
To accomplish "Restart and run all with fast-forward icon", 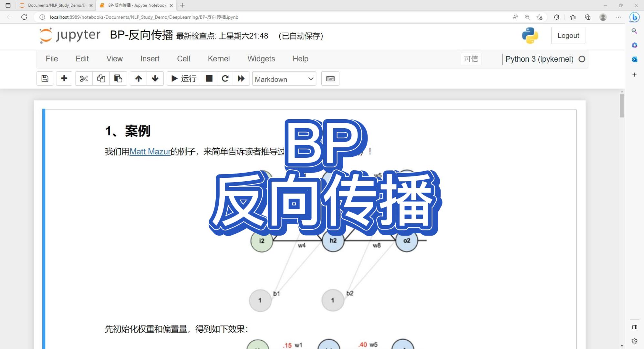I will tap(241, 79).
